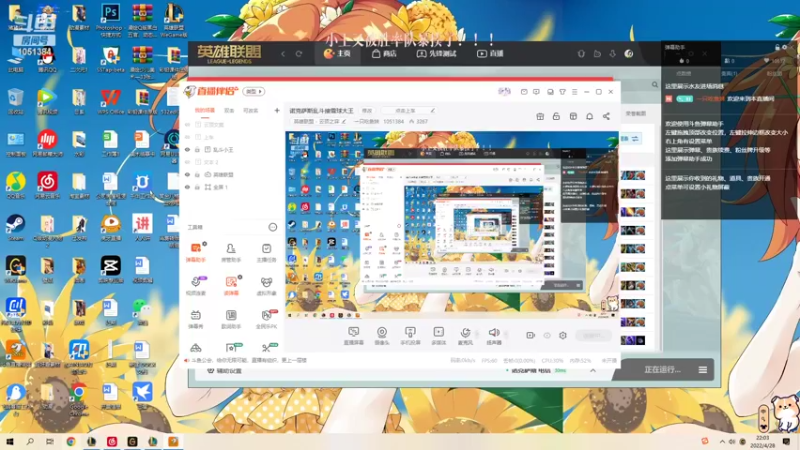Click League client back arrow
The image size is (800, 450).
pos(283,54)
